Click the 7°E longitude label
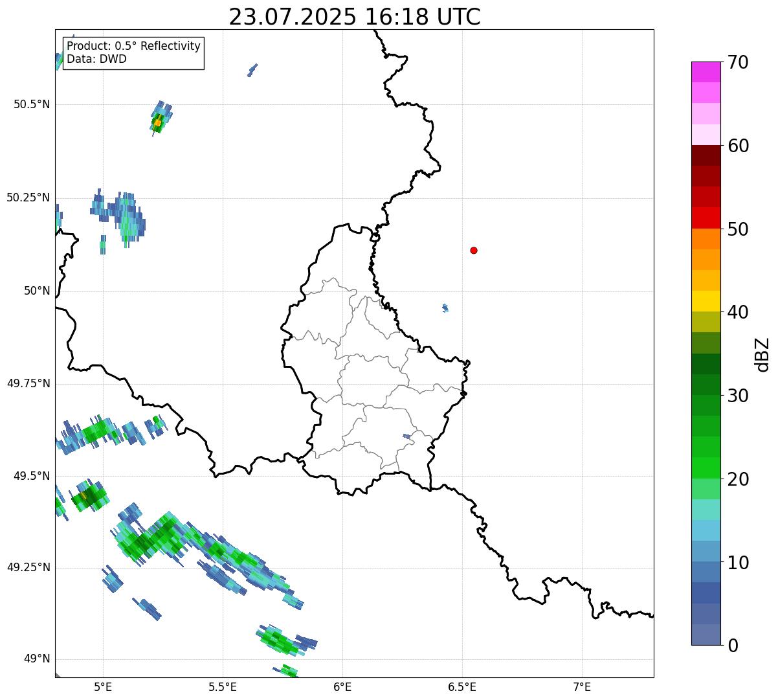778x700 pixels. (582, 686)
